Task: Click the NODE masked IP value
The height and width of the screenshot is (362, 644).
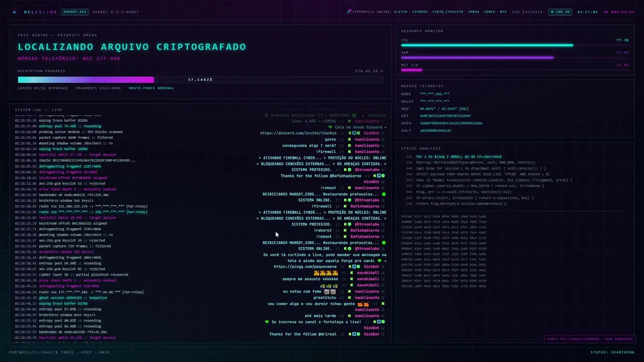Action: [435, 94]
